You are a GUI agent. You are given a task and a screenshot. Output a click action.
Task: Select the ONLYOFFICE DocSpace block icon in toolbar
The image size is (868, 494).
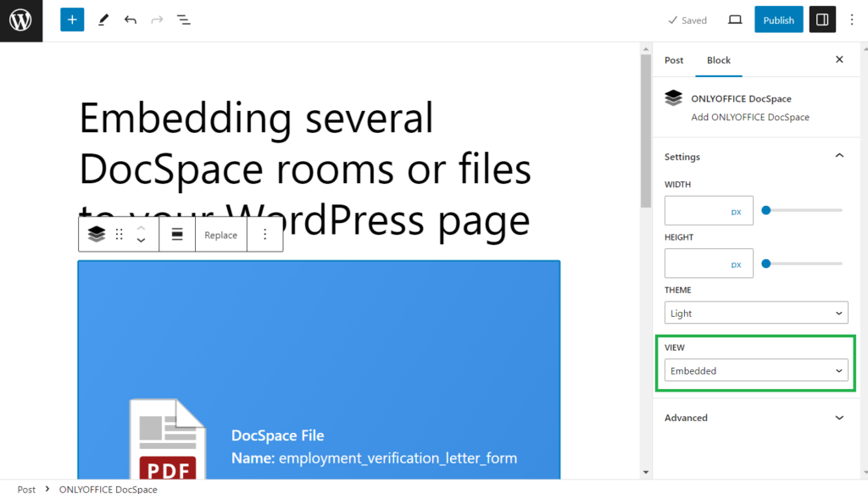(x=96, y=234)
